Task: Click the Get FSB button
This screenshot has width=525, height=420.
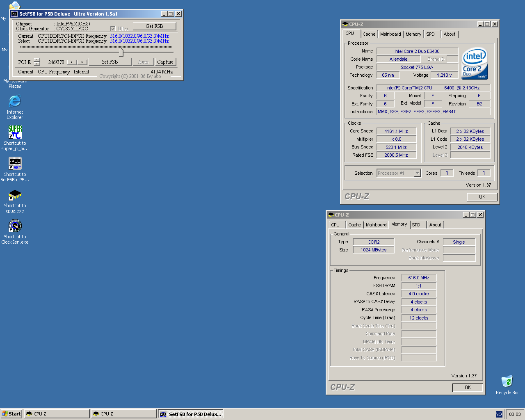Action: pyautogui.click(x=154, y=26)
